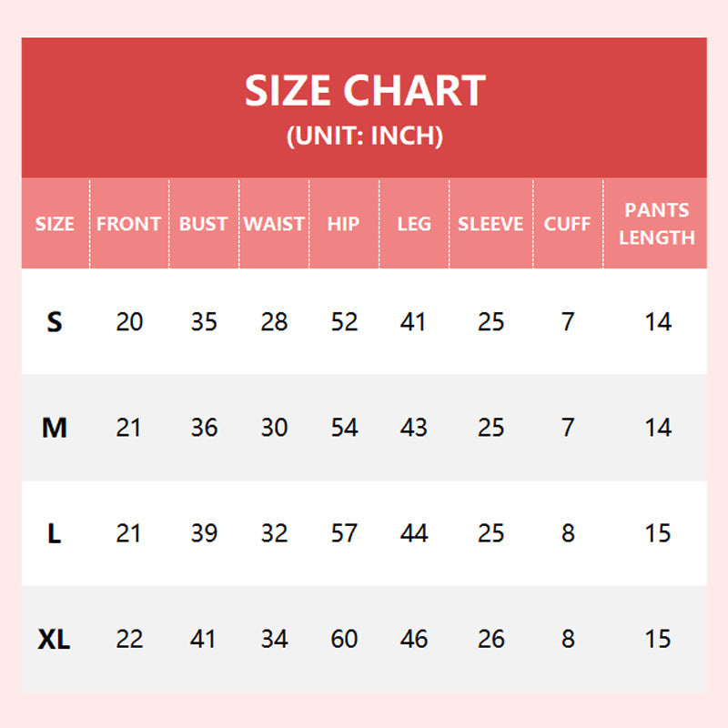728x728 pixels.
Task: Click the BUST column header
Action: tap(203, 224)
